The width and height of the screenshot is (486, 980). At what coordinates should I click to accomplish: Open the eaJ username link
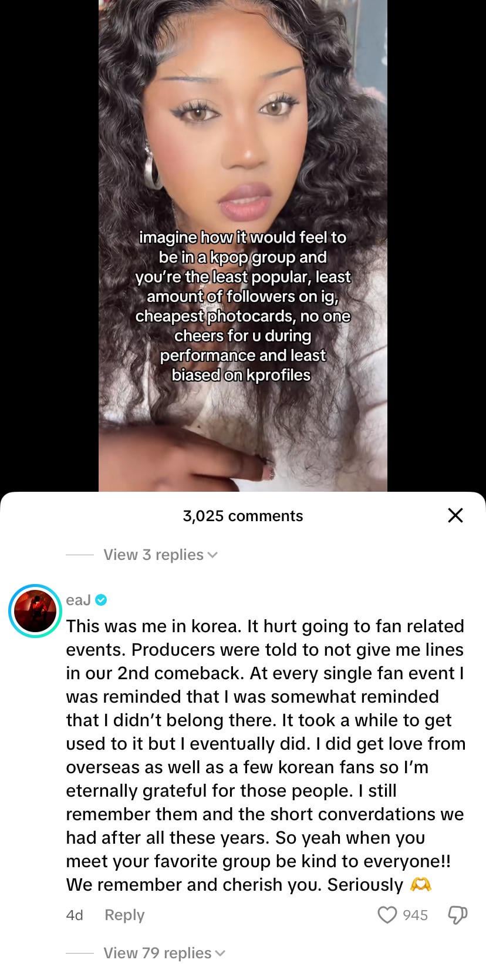[x=78, y=600]
